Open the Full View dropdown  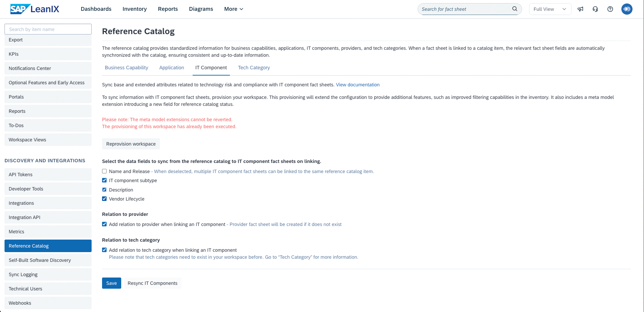pyautogui.click(x=550, y=9)
